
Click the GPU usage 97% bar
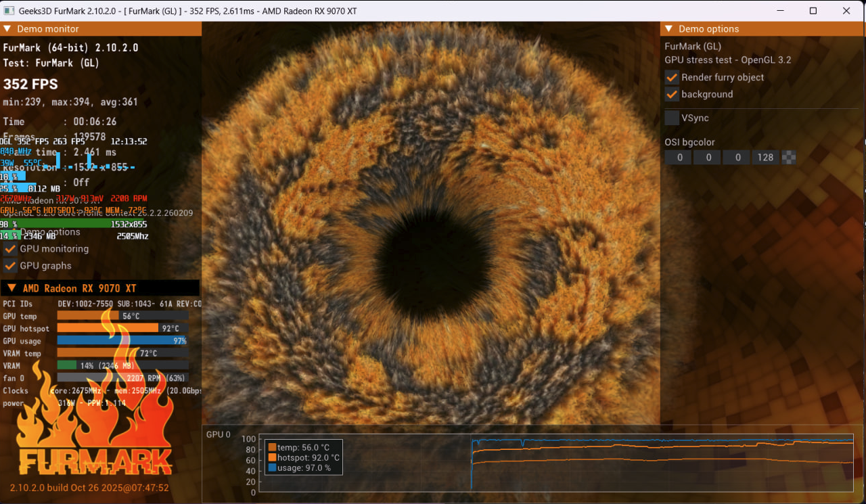123,340
